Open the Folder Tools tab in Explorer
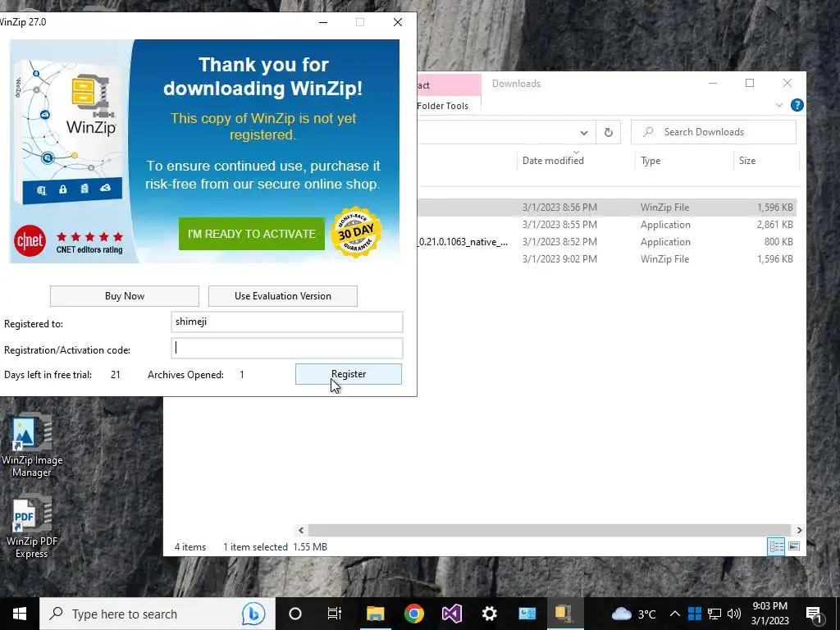The height and width of the screenshot is (630, 840). pos(442,106)
